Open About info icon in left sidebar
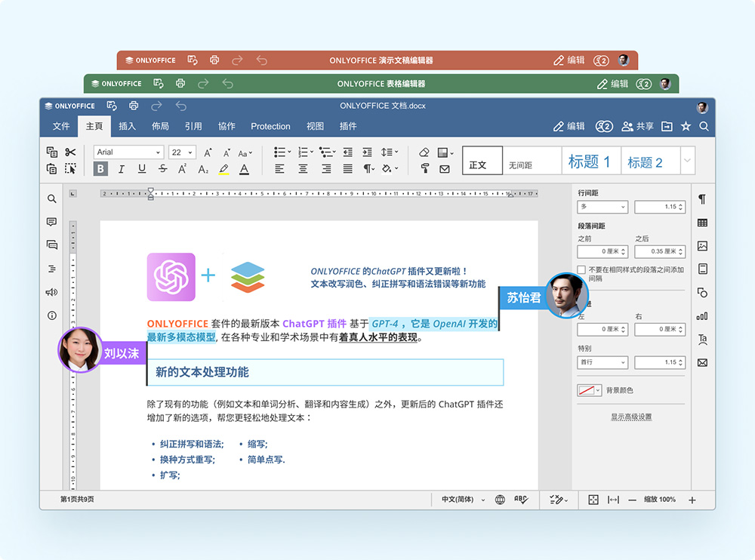Viewport: 755px width, 560px height. pos(51,315)
